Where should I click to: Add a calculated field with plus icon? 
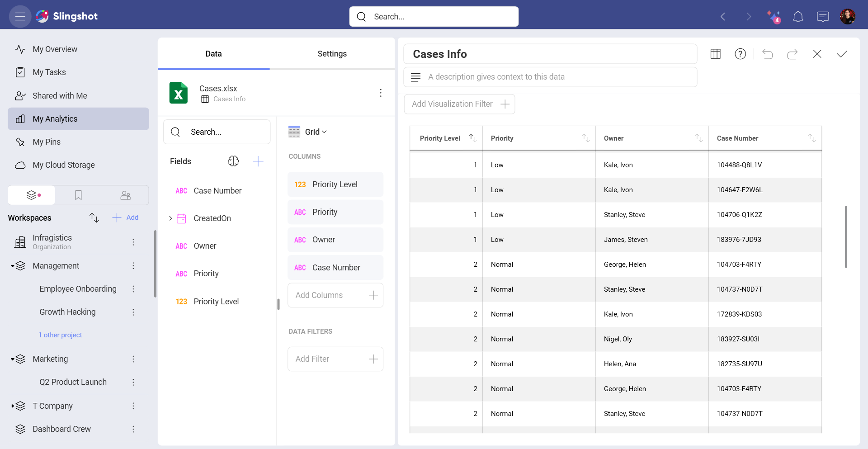(258, 161)
